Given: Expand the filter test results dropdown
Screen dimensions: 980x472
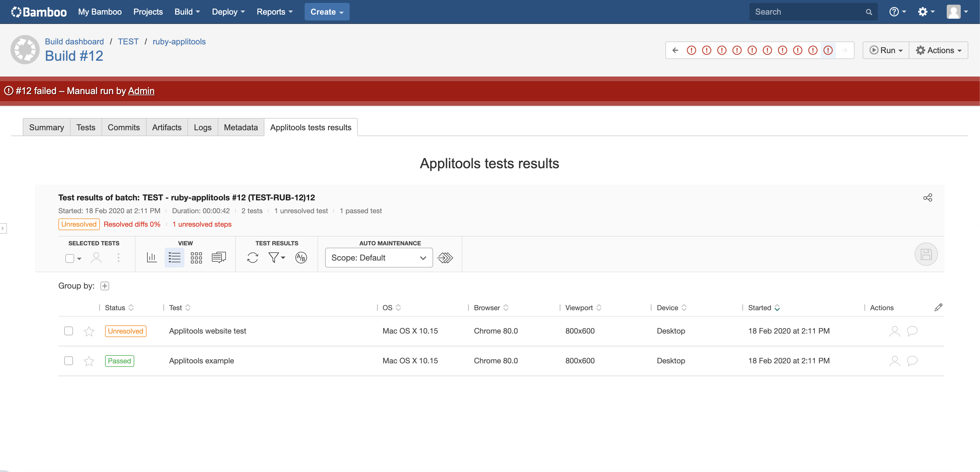Looking at the screenshot, I should 277,258.
